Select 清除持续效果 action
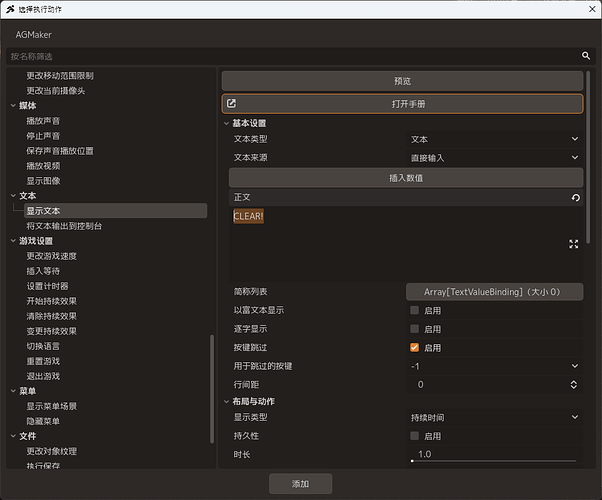This screenshot has width=602, height=500. tap(51, 316)
